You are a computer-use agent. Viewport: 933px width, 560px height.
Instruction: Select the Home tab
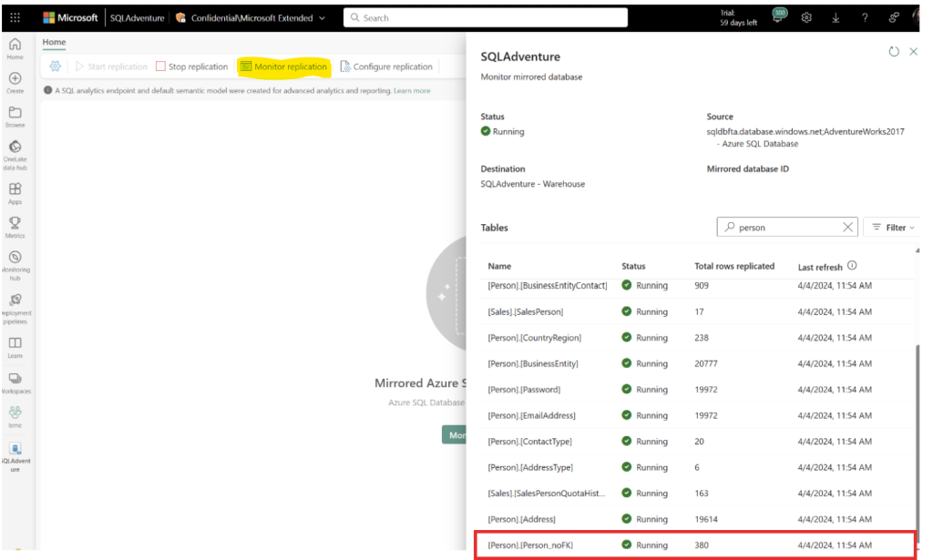(54, 42)
